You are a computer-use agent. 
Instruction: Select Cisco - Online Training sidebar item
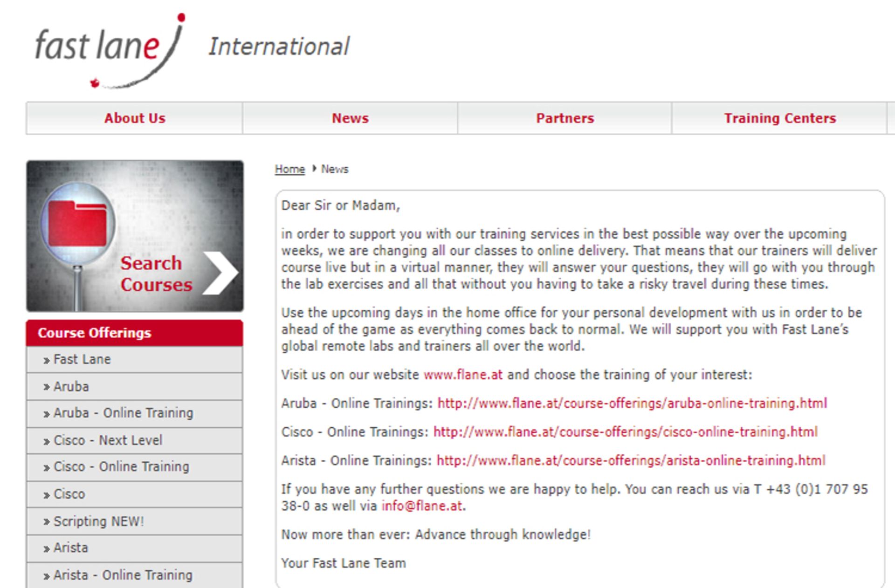pos(121,467)
